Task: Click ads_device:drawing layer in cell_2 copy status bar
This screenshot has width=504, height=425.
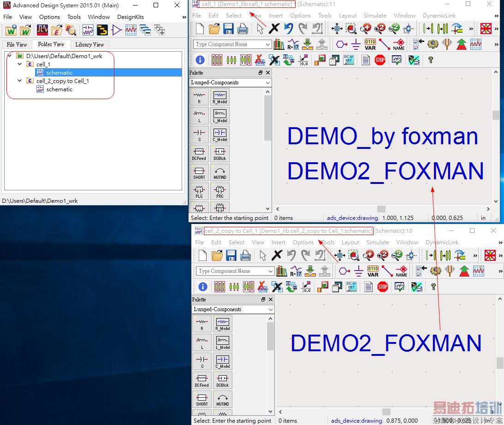Action: pyautogui.click(x=356, y=420)
